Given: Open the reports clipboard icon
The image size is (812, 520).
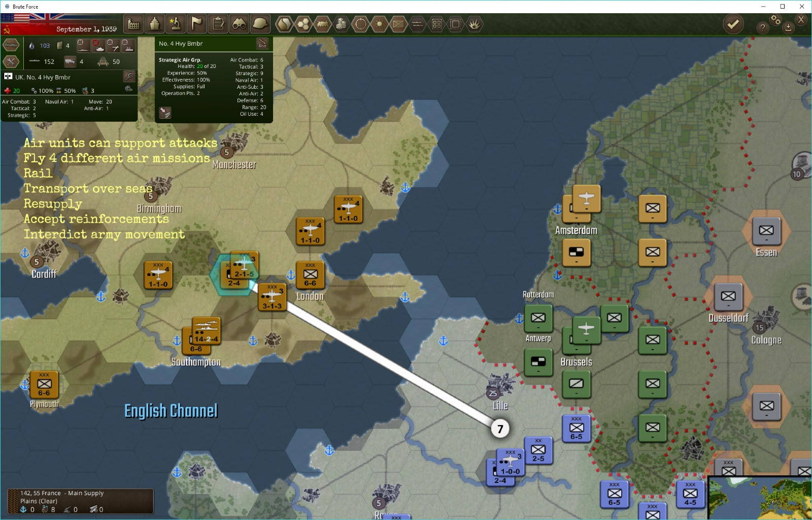Looking at the screenshot, I should point(218,24).
